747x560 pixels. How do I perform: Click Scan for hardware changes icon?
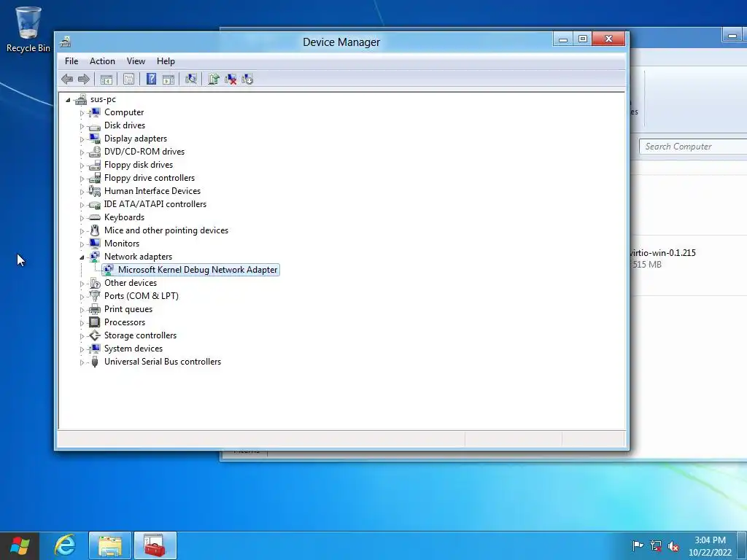click(191, 79)
